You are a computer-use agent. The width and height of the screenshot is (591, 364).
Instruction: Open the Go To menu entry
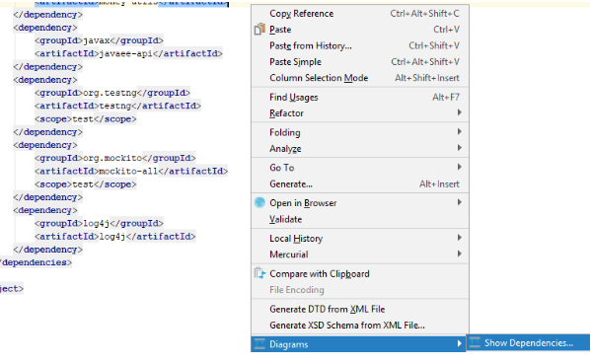click(360, 168)
